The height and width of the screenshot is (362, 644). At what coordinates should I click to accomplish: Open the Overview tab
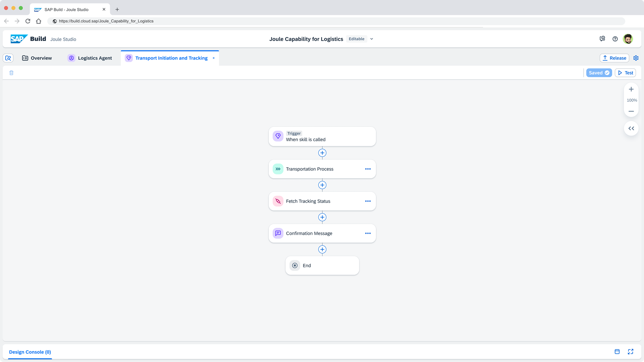[37, 58]
